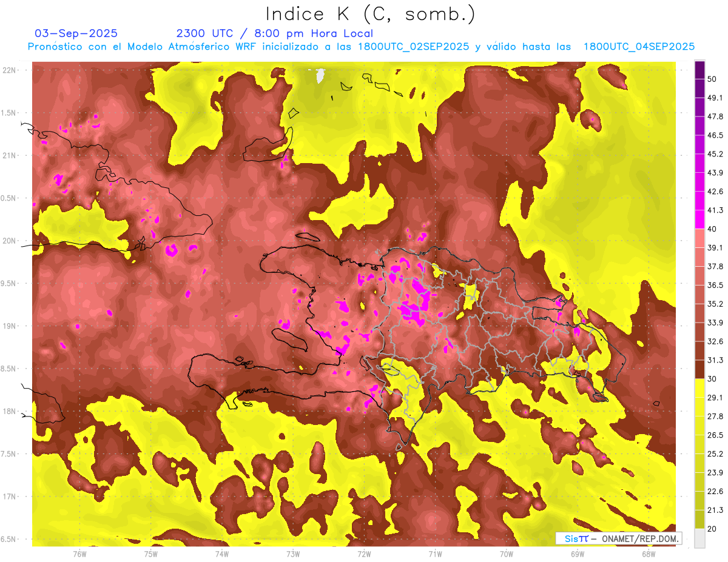This screenshot has height=562, width=728.
Task: Click the map title "Indice K (C, somb.)"
Action: [x=370, y=15]
